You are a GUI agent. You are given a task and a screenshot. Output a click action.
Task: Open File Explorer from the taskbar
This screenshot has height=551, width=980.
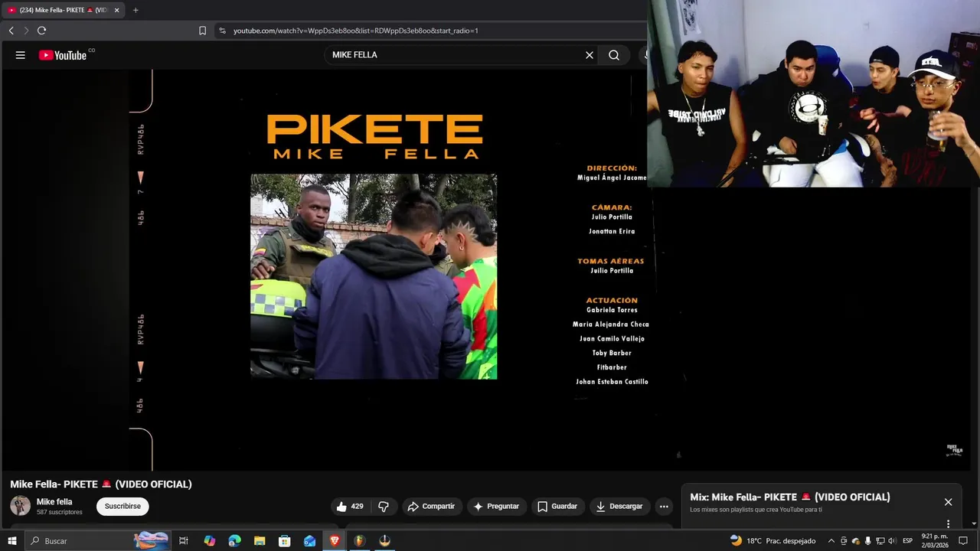260,541
